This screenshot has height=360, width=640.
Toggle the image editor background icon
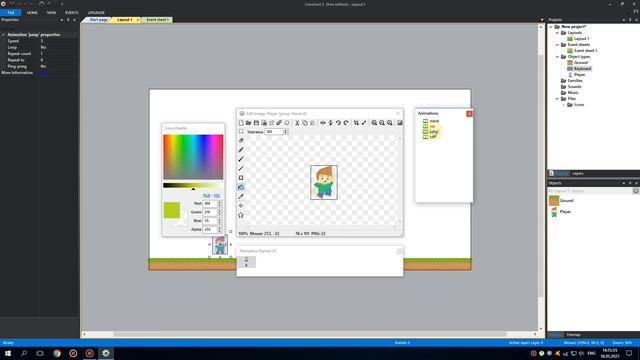400,123
